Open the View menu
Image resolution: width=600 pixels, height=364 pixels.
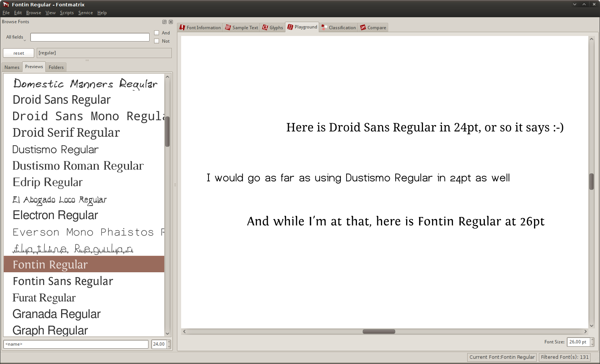tap(51, 13)
